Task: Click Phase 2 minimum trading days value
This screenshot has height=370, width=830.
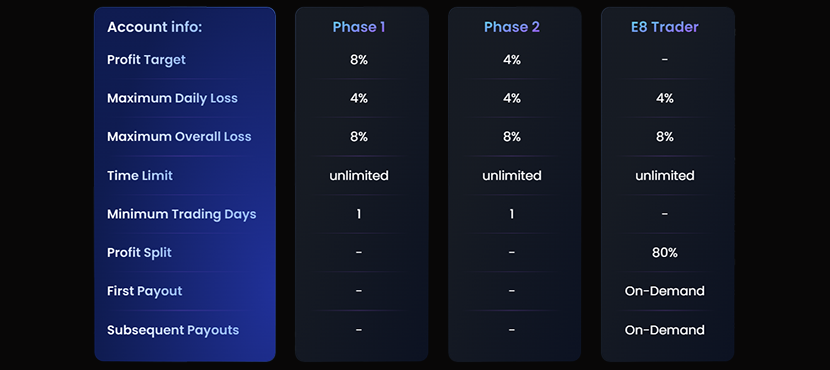Action: (512, 214)
